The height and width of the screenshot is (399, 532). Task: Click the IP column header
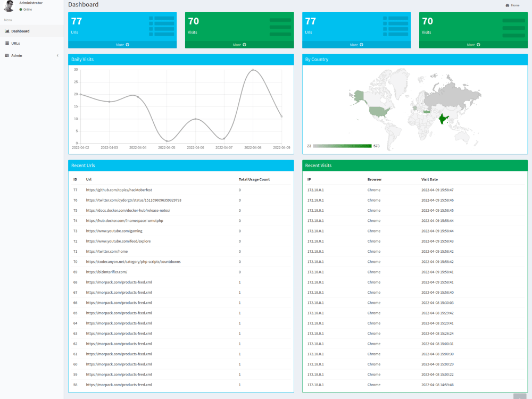point(309,179)
